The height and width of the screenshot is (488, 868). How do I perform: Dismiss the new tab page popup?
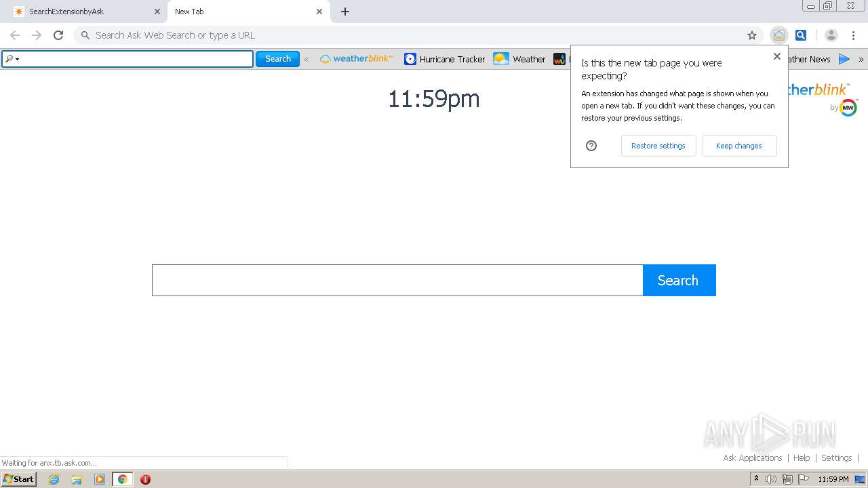click(777, 56)
